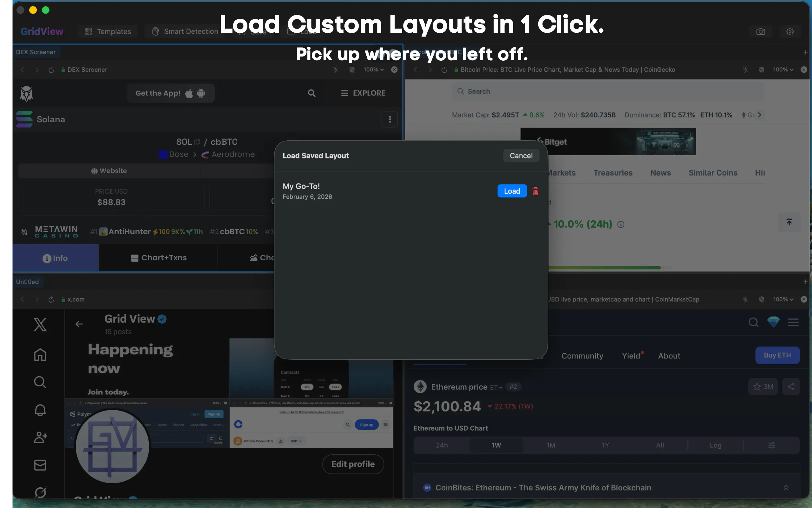Go back in the DEX Screener pane

click(22, 70)
